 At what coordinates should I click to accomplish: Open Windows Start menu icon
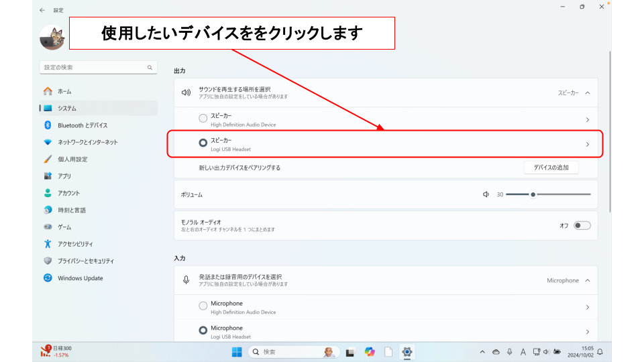tap(237, 352)
